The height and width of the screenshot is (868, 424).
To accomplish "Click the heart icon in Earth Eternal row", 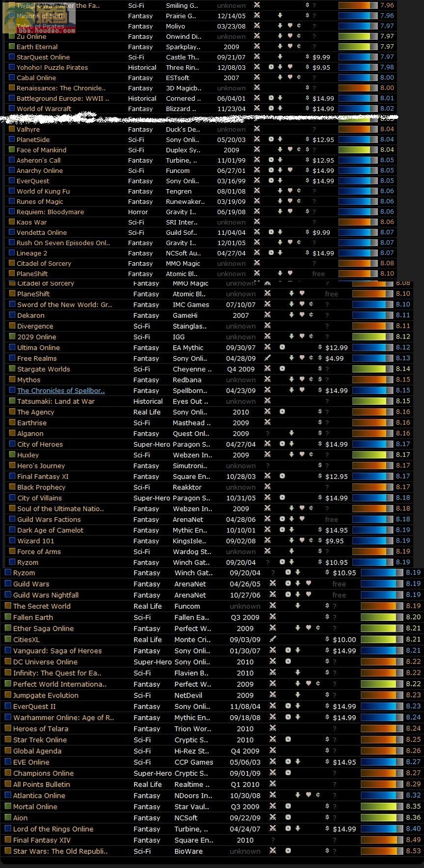I will (x=290, y=47).
